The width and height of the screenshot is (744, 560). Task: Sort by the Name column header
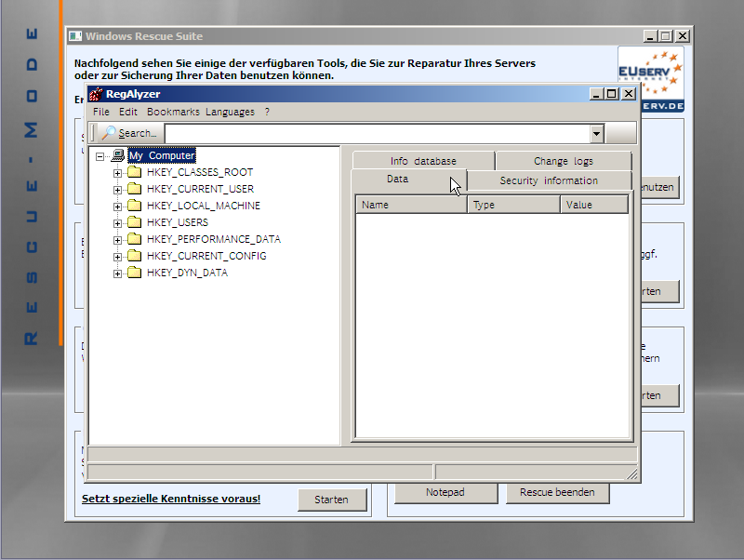coord(412,205)
